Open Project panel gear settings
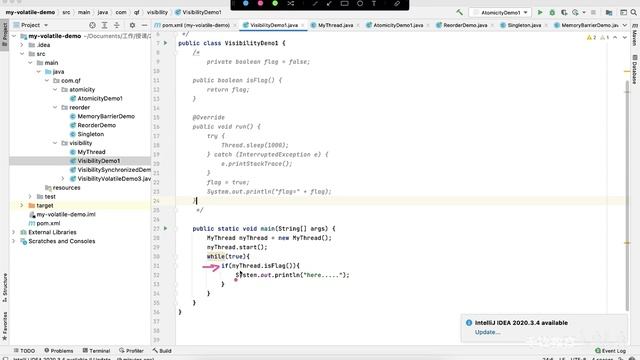Screen dimensions: 640x360 click(132, 25)
